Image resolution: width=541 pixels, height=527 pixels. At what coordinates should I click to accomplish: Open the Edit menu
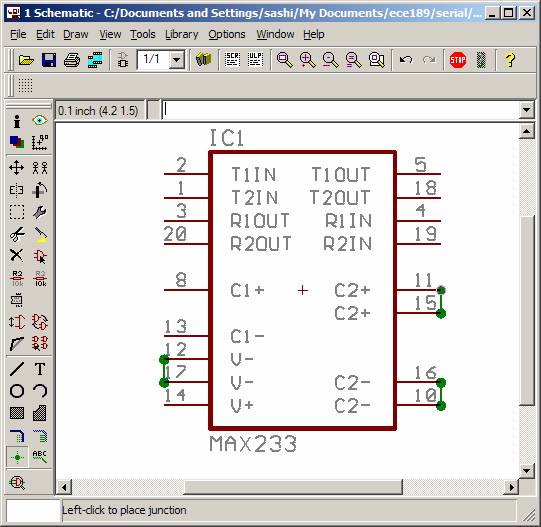pyautogui.click(x=45, y=35)
